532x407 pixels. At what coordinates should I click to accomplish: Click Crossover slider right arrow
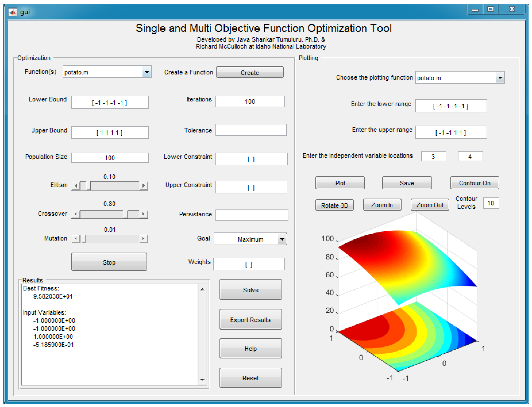143,214
